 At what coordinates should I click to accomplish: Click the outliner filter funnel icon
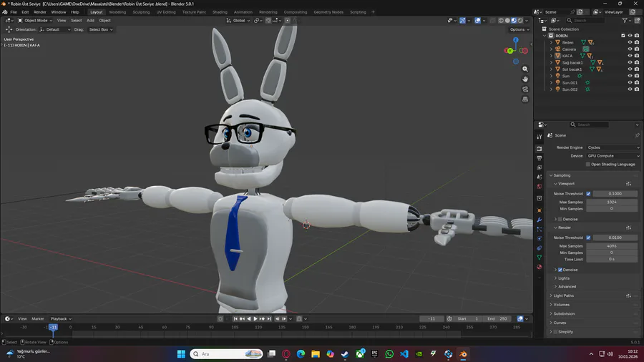(x=625, y=21)
